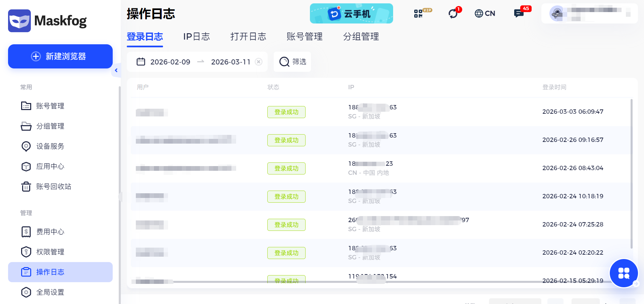644x304 pixels.
Task: Switch to the 登录日志 tab
Action: [x=145, y=37]
